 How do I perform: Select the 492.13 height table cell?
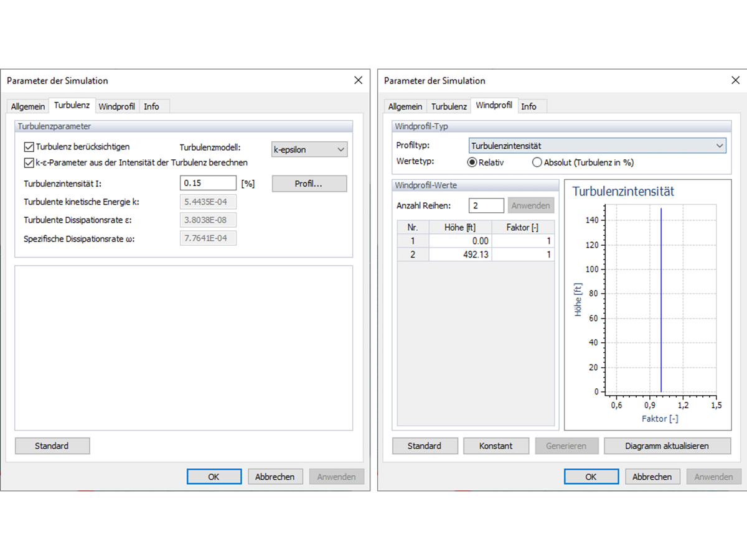[460, 254]
